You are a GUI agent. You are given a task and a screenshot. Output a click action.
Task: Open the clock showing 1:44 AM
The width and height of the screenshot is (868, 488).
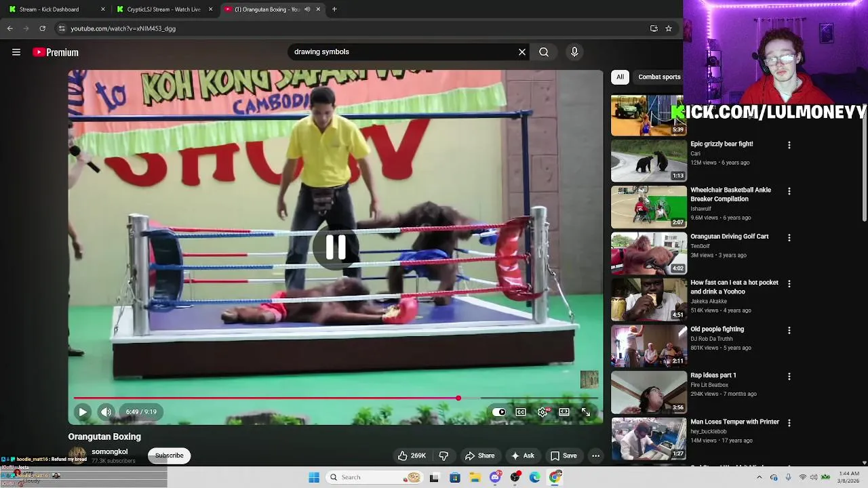click(x=849, y=477)
